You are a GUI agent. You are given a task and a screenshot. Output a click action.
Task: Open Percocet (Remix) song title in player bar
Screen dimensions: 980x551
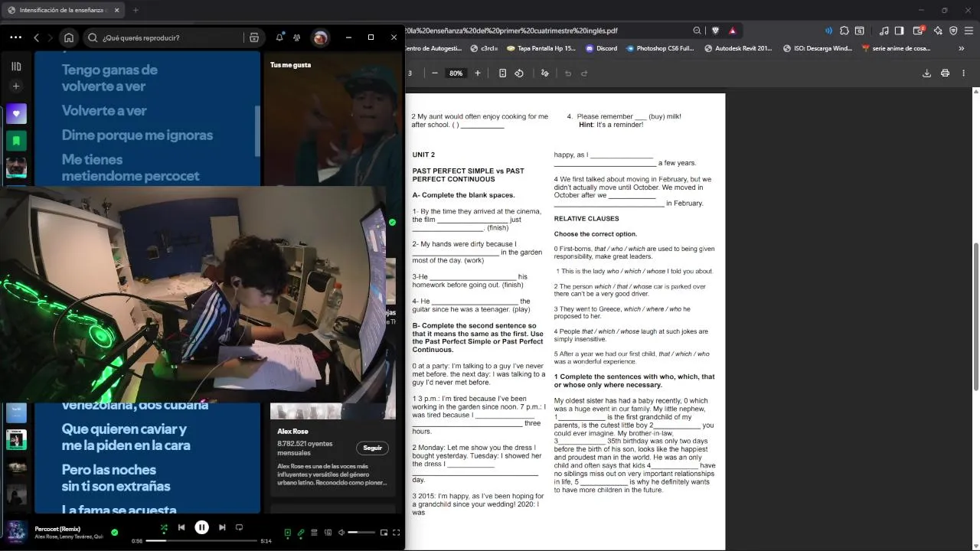pos(57,529)
